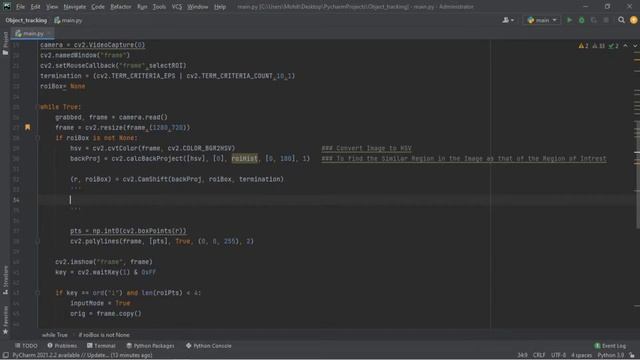The height and width of the screenshot is (360, 640).
Task: Click 'while True' breadcrumb at editor bottom
Action: 55,335
